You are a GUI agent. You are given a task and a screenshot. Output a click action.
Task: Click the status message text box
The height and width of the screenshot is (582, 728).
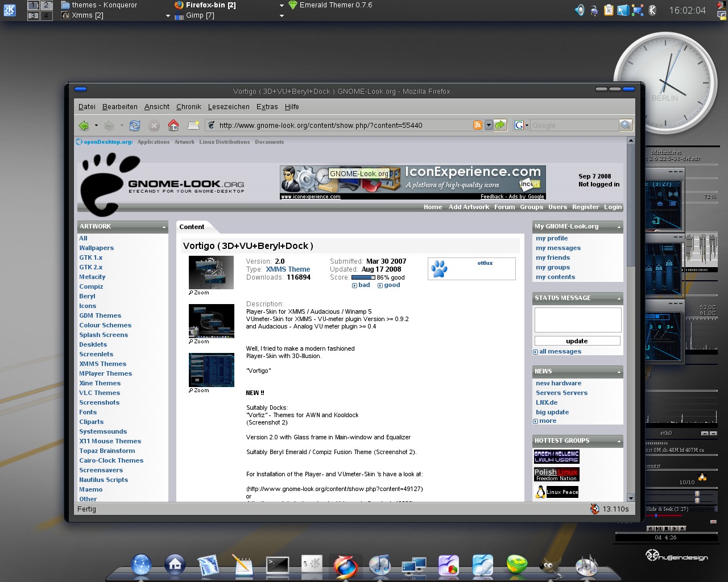tap(578, 320)
